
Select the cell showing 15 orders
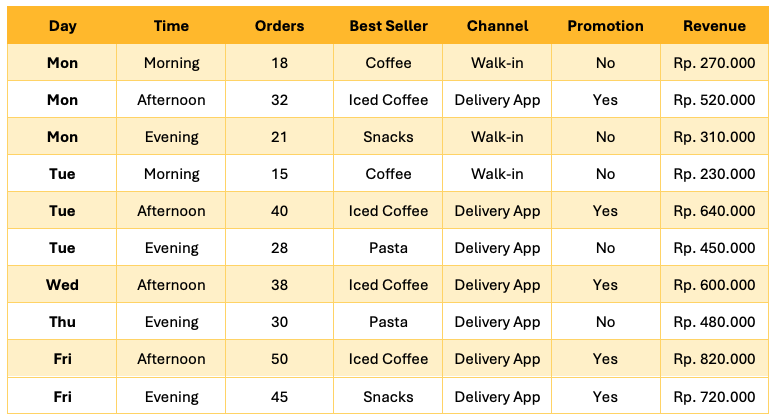(x=279, y=174)
